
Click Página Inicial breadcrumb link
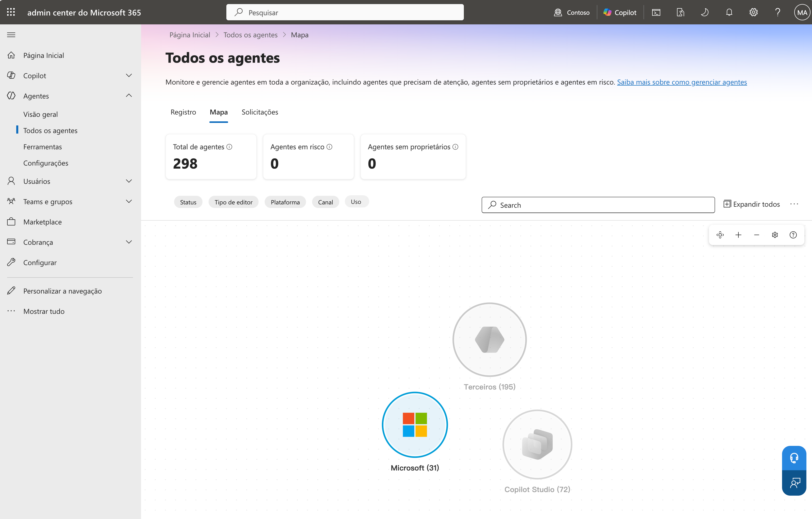190,35
